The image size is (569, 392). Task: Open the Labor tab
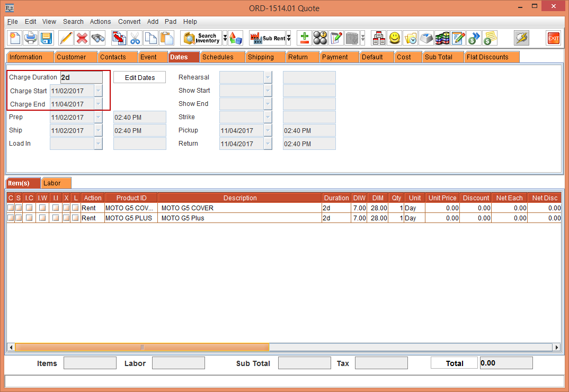[x=56, y=182]
